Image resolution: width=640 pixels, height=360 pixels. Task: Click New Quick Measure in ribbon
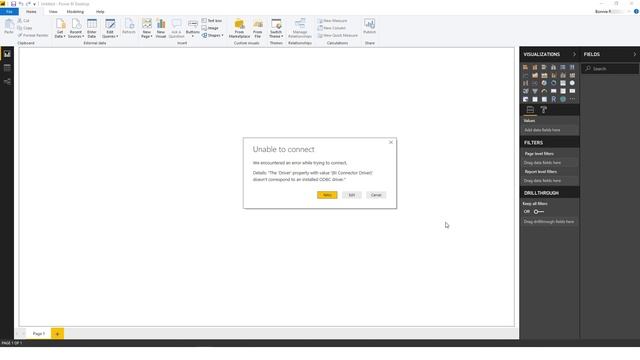pos(338,35)
